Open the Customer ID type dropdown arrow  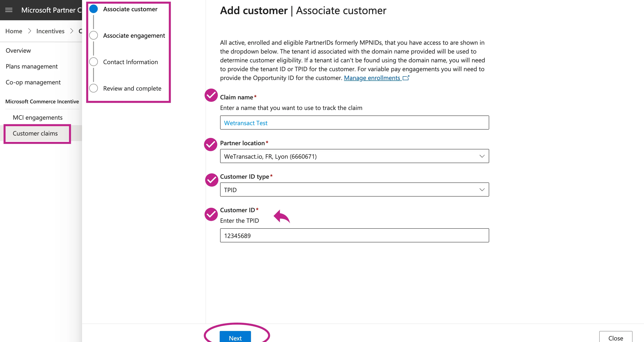pyautogui.click(x=482, y=190)
